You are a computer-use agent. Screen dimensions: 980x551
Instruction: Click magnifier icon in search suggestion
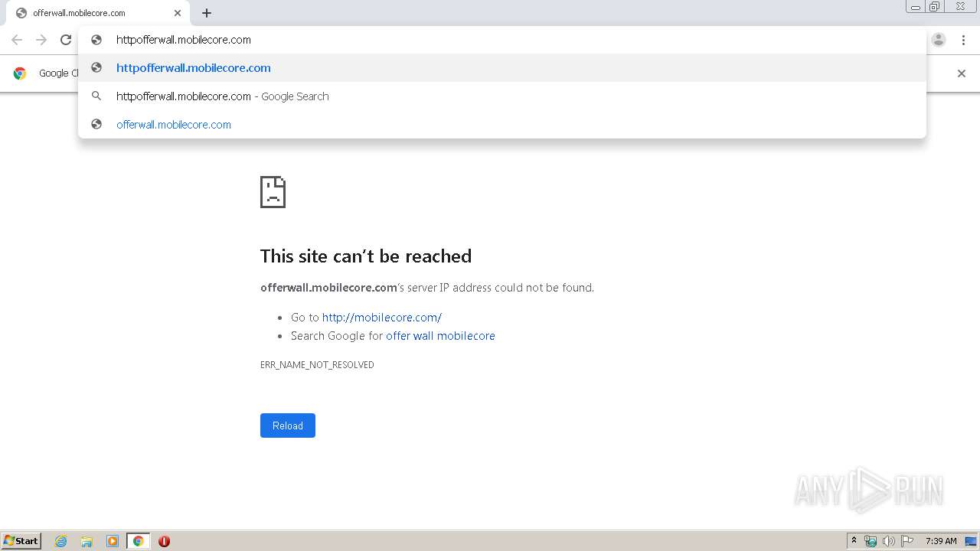coord(96,96)
